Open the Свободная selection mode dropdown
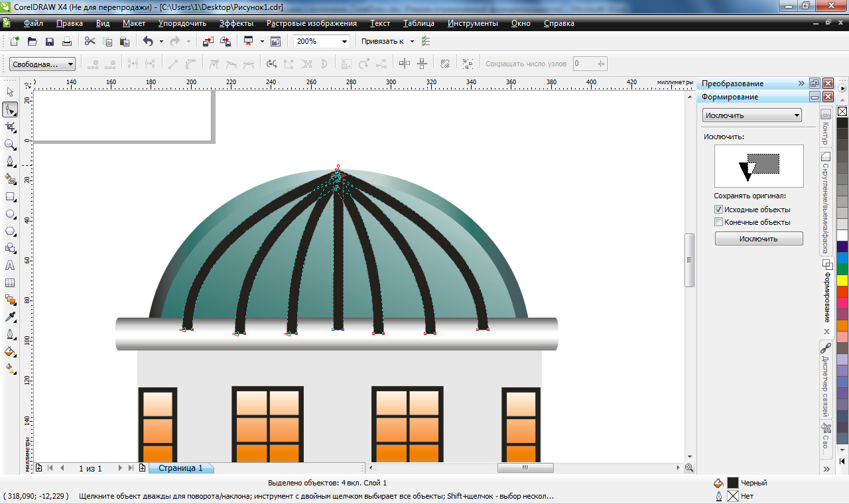The image size is (849, 504). point(70,64)
